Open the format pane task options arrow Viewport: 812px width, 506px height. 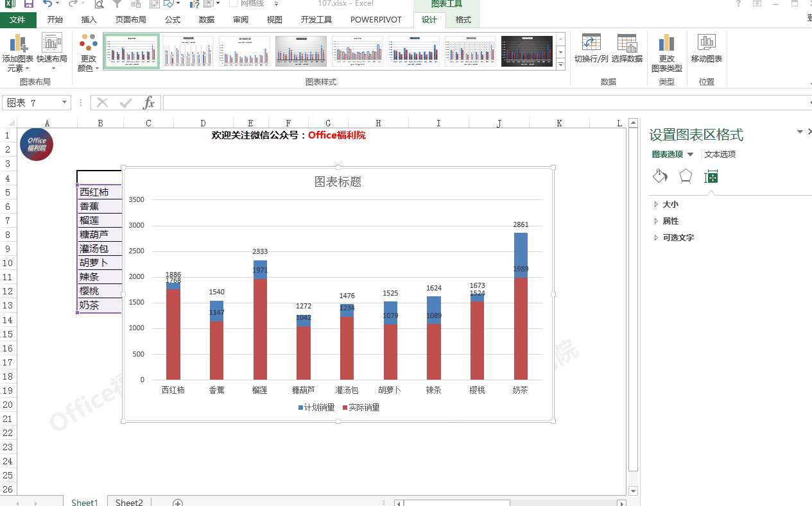point(800,131)
